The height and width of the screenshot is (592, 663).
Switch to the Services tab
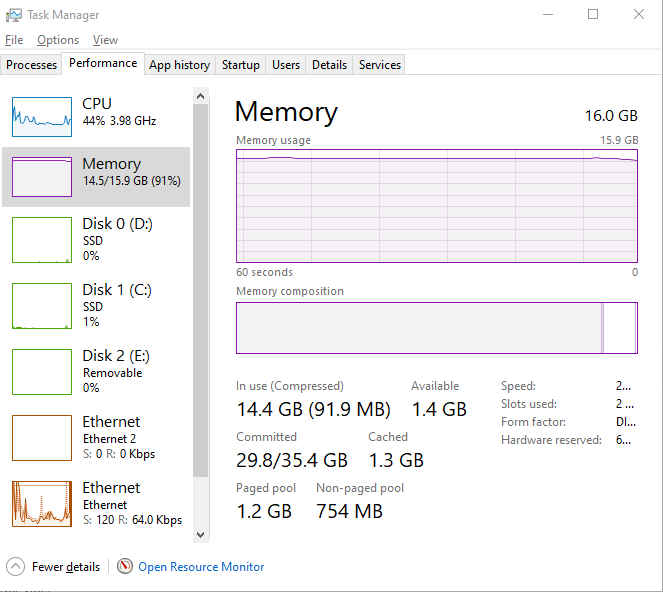point(380,65)
